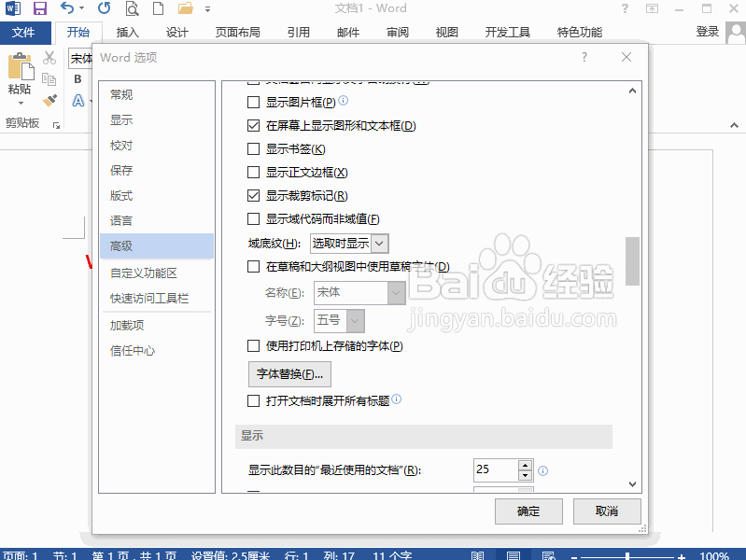This screenshot has width=746, height=560.
Task: Click the Redo/Repeat icon
Action: pyautogui.click(x=104, y=8)
